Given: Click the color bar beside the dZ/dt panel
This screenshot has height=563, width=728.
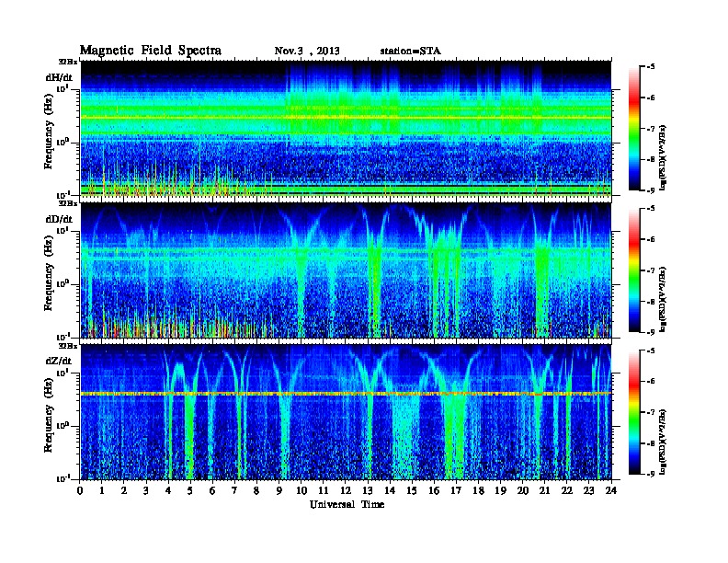Looking at the screenshot, I should pyautogui.click(x=634, y=411).
